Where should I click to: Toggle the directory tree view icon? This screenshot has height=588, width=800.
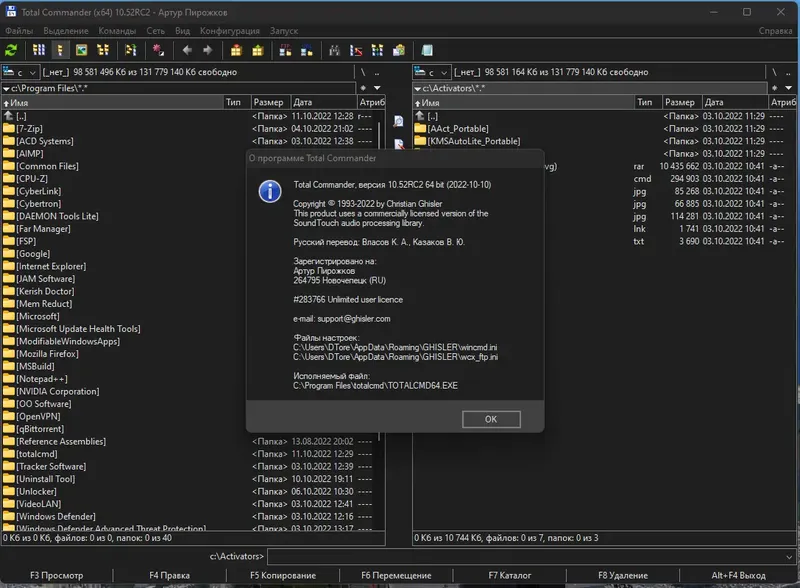[x=103, y=50]
